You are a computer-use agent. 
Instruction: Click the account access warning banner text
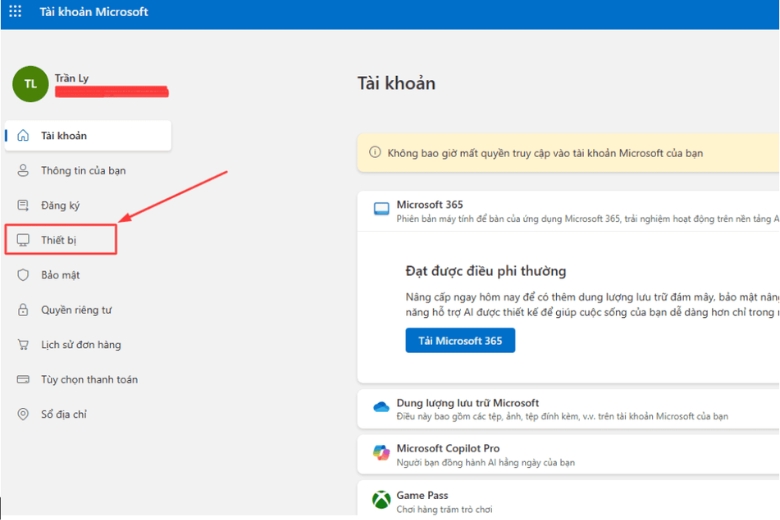pos(545,153)
